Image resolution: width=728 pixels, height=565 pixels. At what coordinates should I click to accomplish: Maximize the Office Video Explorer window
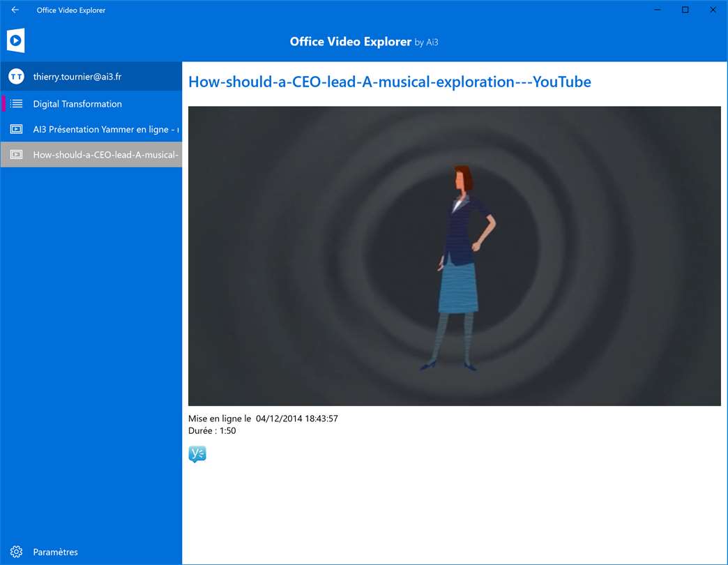685,10
